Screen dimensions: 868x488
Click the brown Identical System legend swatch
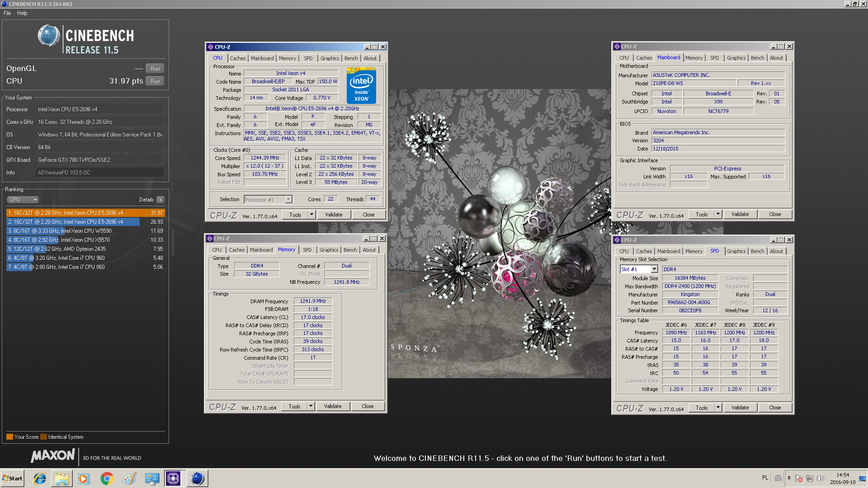pos(43,437)
